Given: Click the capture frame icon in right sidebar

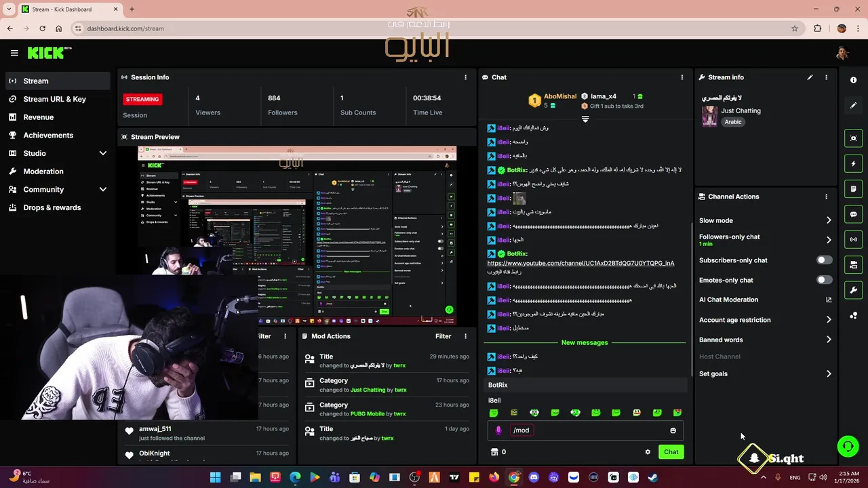Looking at the screenshot, I should pyautogui.click(x=854, y=138).
